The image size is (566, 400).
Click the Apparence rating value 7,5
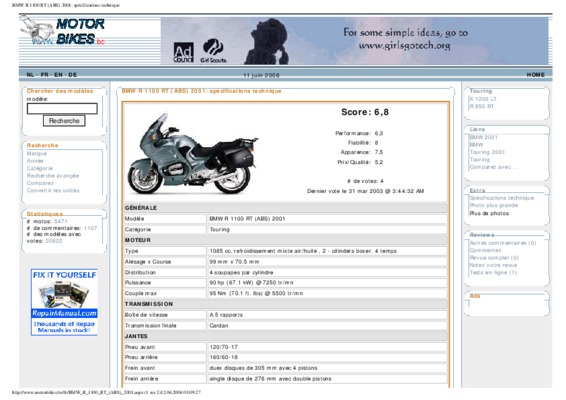379,152
